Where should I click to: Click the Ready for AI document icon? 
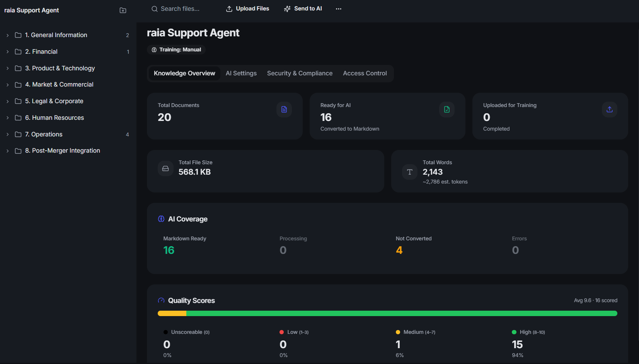click(447, 109)
